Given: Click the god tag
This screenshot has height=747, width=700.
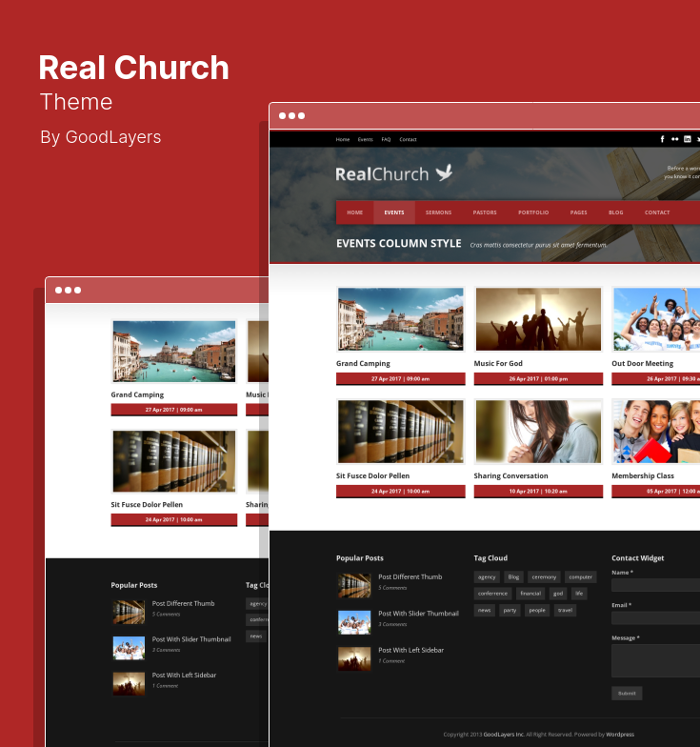Looking at the screenshot, I should [558, 594].
